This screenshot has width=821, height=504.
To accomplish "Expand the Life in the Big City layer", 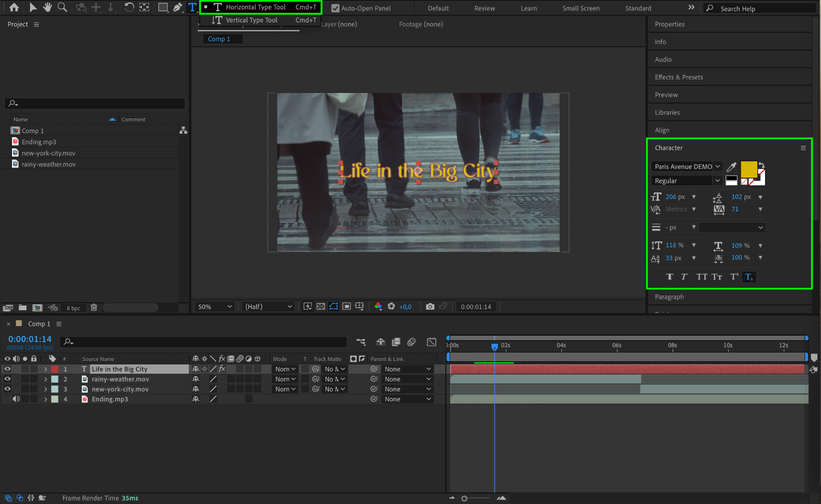I will click(46, 369).
